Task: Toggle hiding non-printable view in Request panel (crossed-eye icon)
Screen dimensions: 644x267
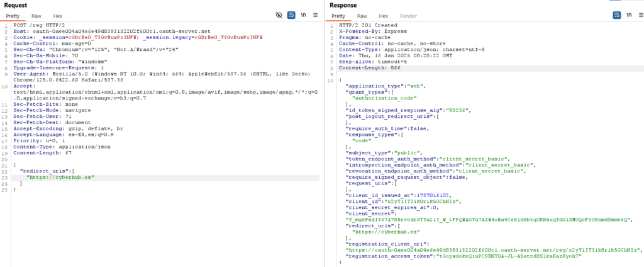Action: [279, 15]
